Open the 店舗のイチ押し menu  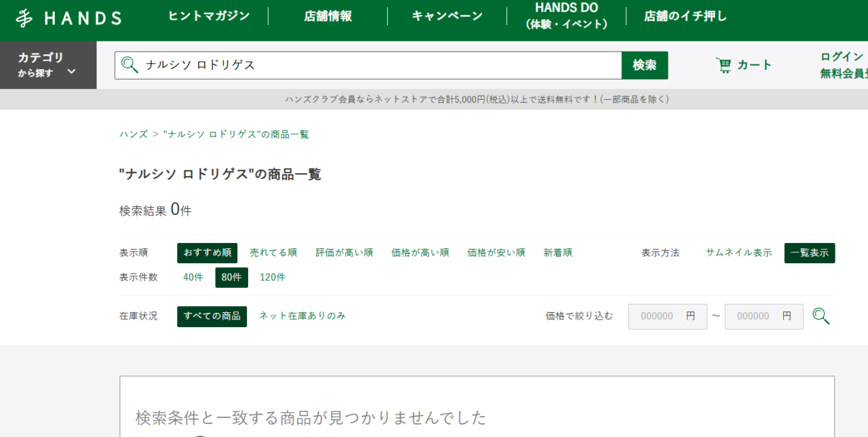[x=686, y=16]
